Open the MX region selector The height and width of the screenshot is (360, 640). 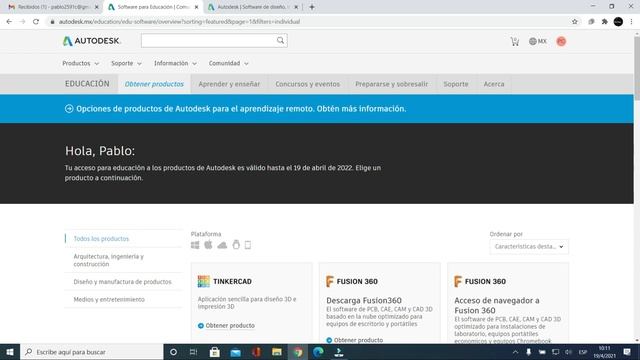[x=538, y=41]
